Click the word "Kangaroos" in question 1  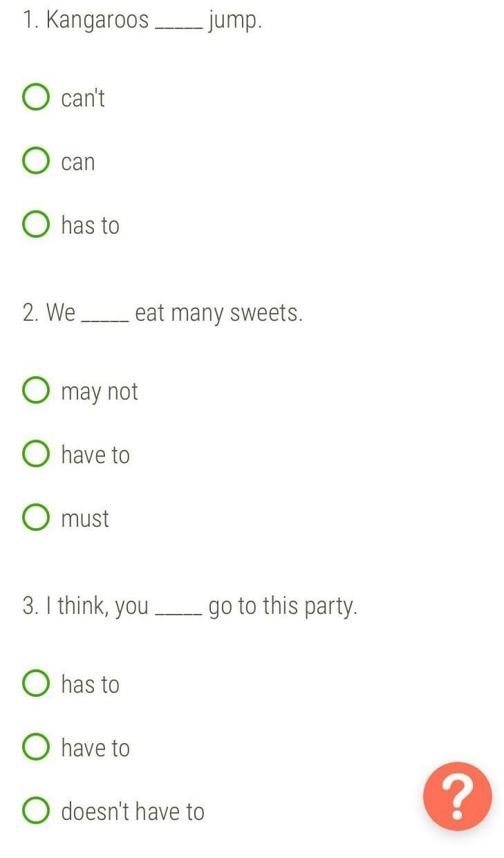97,21
